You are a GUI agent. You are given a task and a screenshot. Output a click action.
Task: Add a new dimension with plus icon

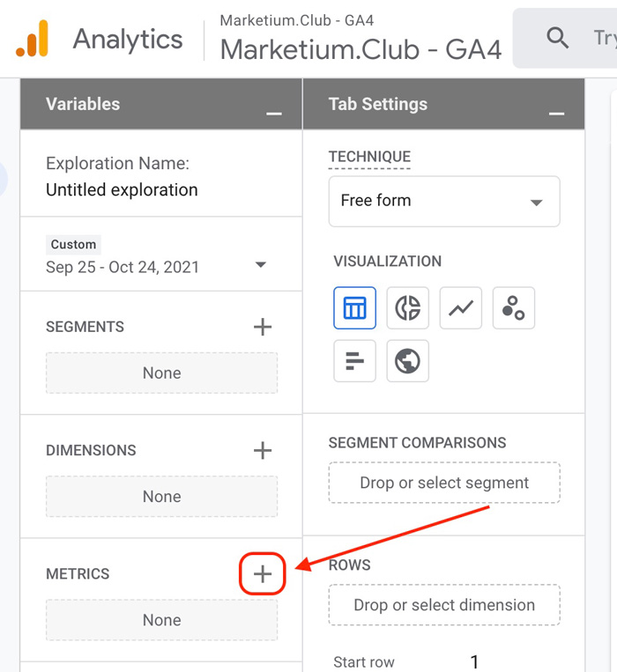[263, 451]
